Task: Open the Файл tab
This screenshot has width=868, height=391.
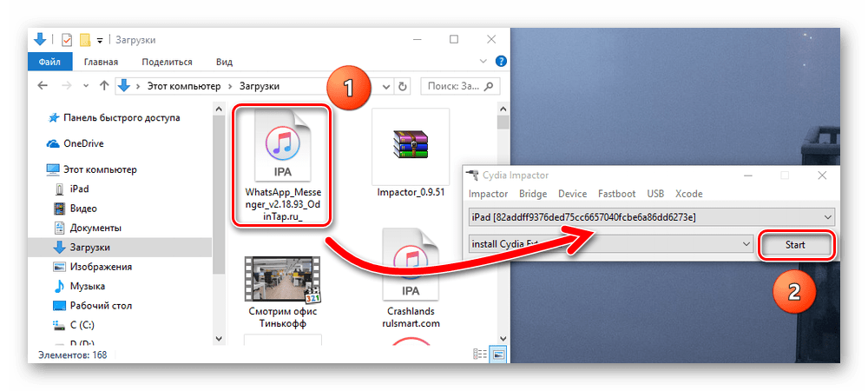Action: [49, 62]
